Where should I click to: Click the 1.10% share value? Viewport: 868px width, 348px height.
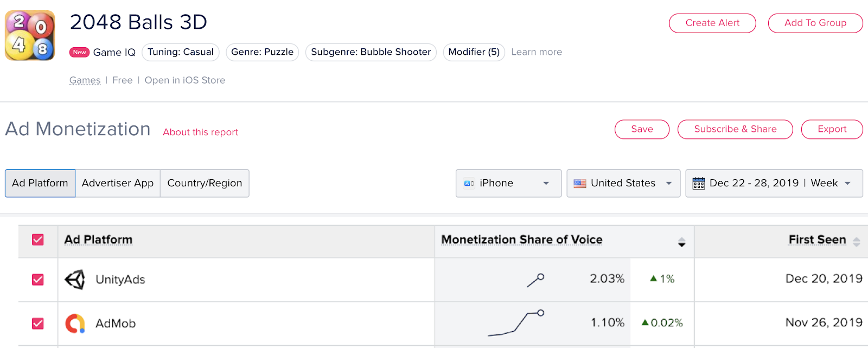[x=608, y=323]
